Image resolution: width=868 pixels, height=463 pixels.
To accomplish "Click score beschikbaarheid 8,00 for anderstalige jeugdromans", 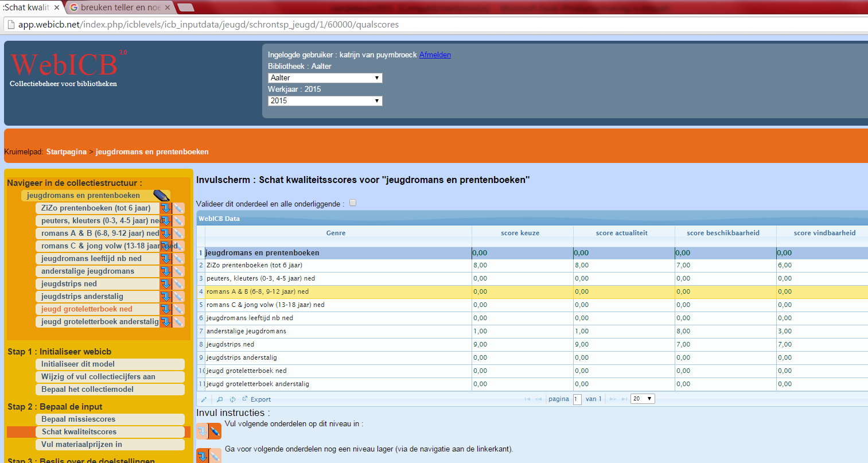I will [725, 332].
